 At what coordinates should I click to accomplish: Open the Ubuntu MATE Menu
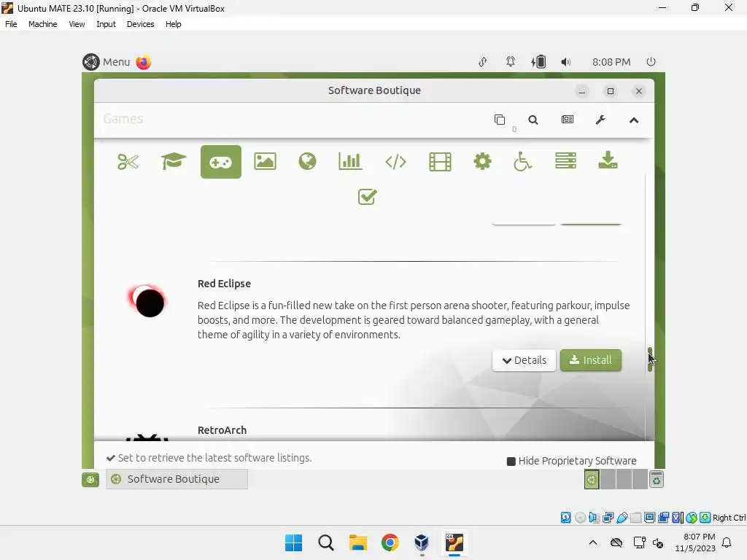click(107, 62)
